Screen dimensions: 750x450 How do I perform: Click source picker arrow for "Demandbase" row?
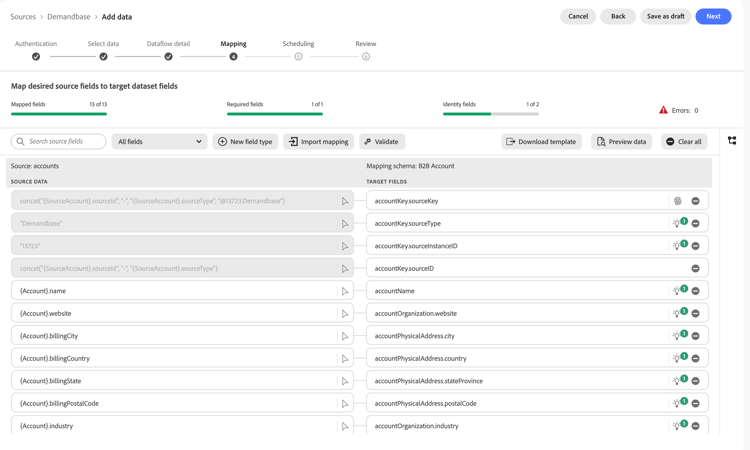click(345, 223)
